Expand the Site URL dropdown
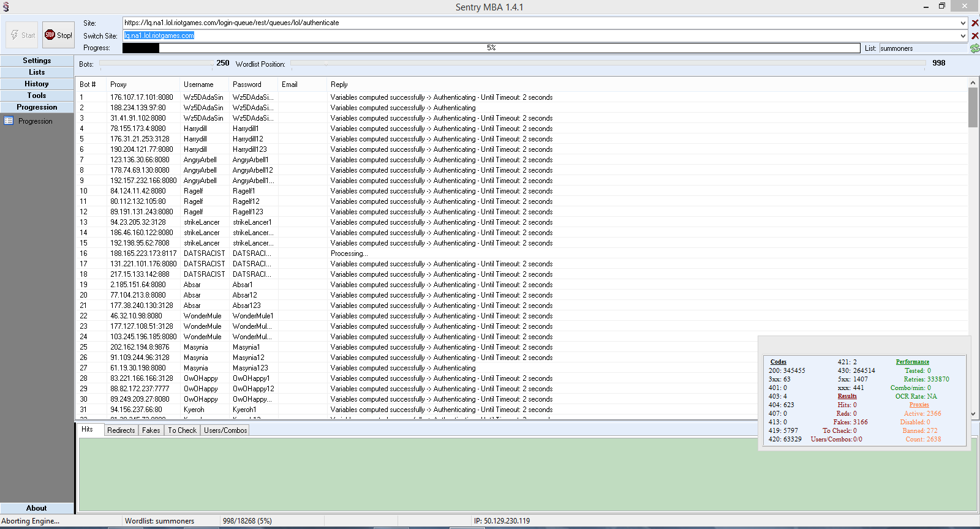 point(963,23)
